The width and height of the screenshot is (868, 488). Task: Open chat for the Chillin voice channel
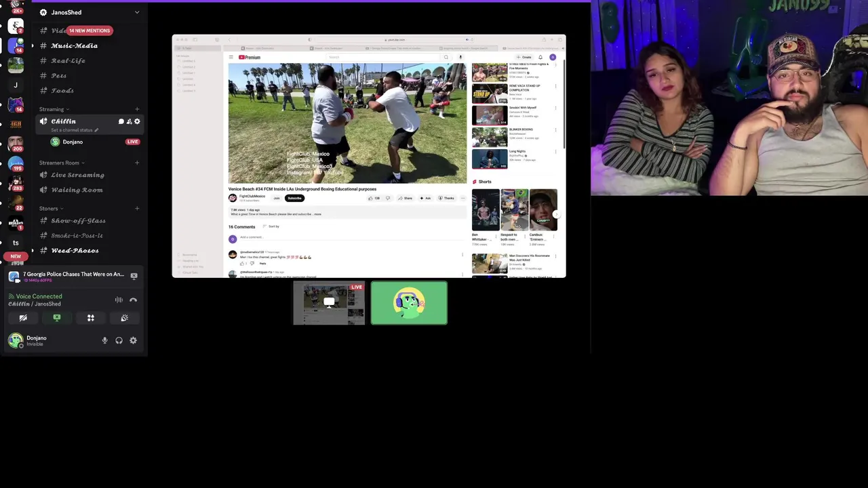(121, 121)
